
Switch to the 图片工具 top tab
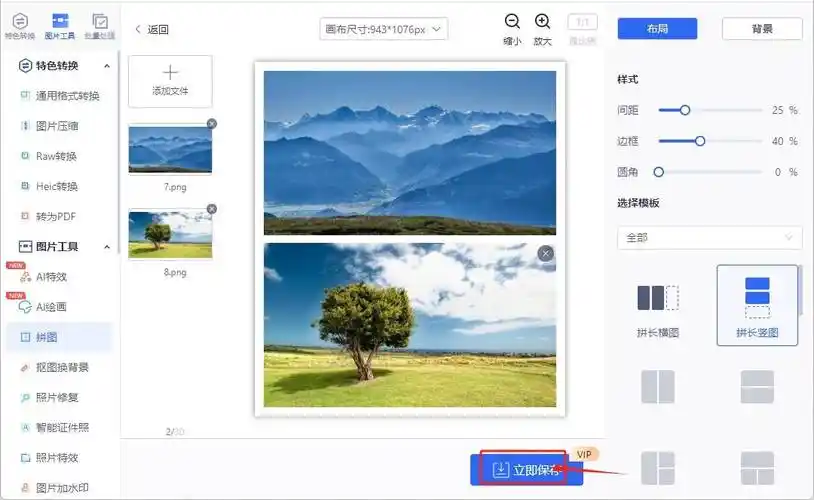[60, 26]
